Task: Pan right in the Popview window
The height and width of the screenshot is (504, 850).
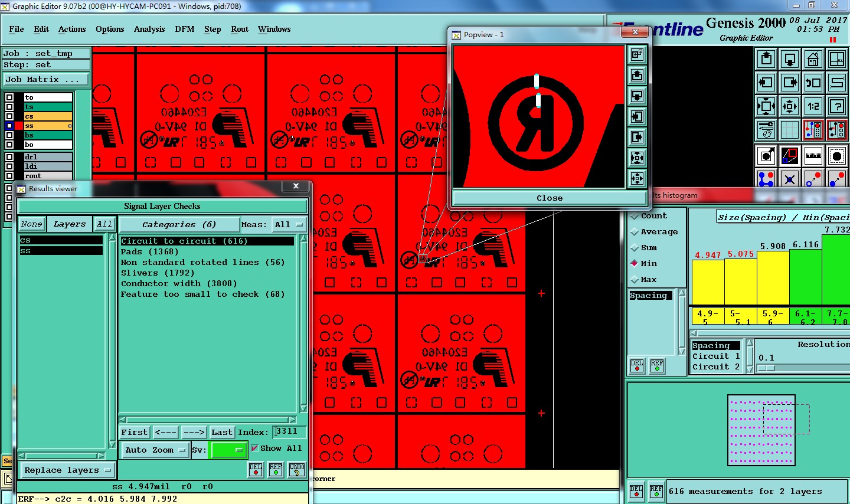Action: (x=637, y=137)
